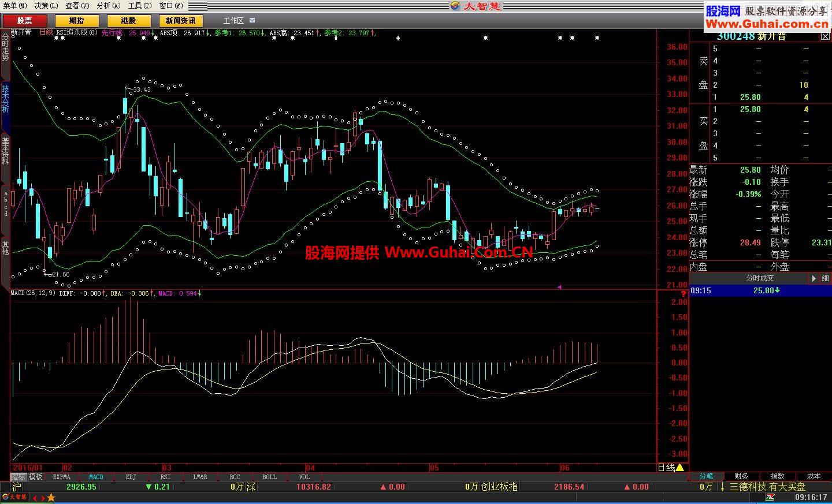This screenshot has height=504, width=832.
Task: Click the RSI追杀版(8) indicator name
Action: [x=77, y=33]
